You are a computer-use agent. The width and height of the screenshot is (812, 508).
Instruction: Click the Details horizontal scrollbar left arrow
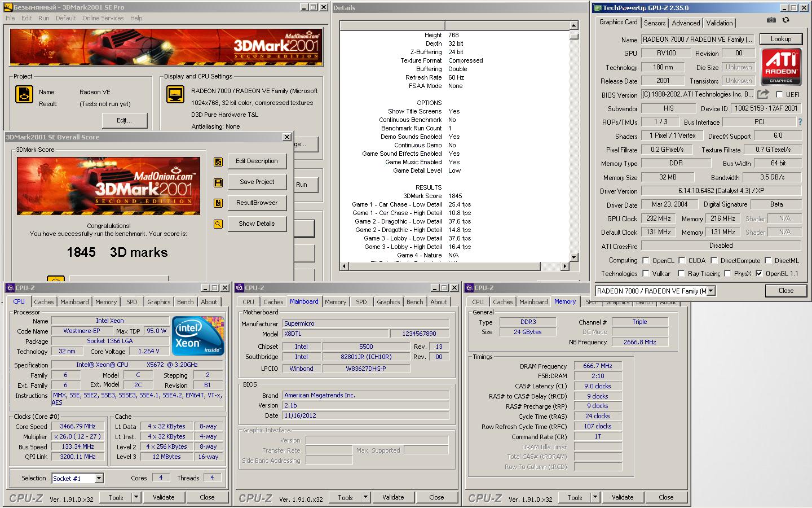344,266
